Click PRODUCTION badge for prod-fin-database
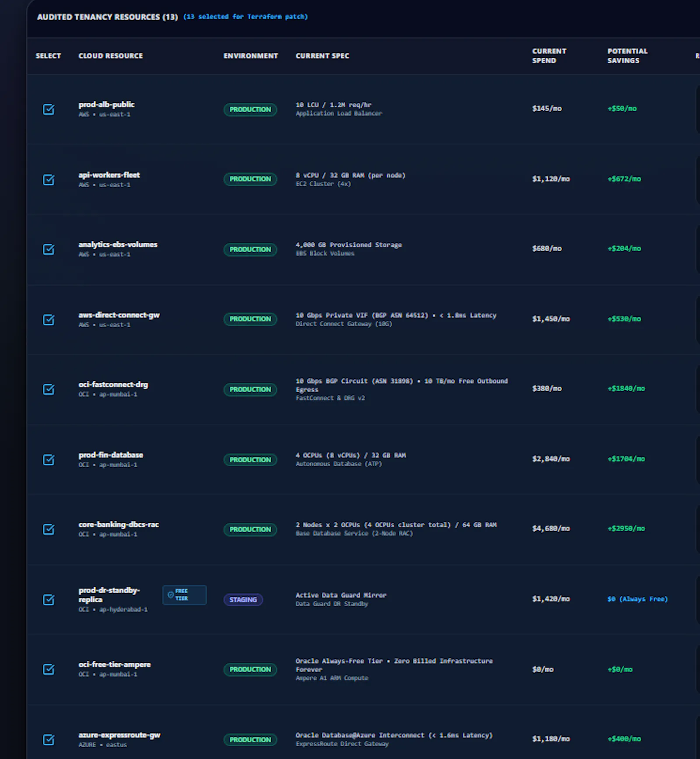 coord(250,460)
